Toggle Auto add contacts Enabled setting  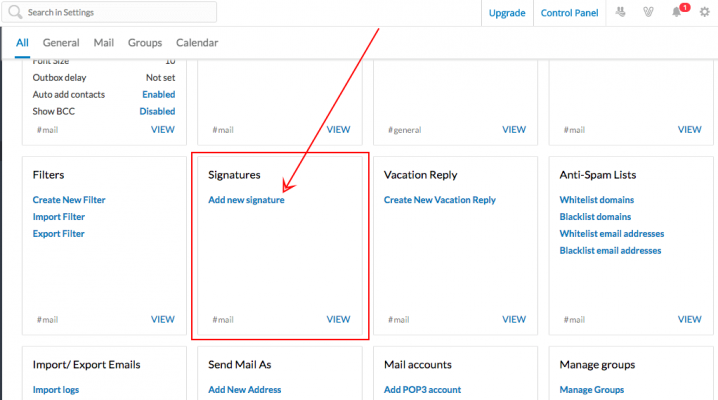pyautogui.click(x=158, y=94)
